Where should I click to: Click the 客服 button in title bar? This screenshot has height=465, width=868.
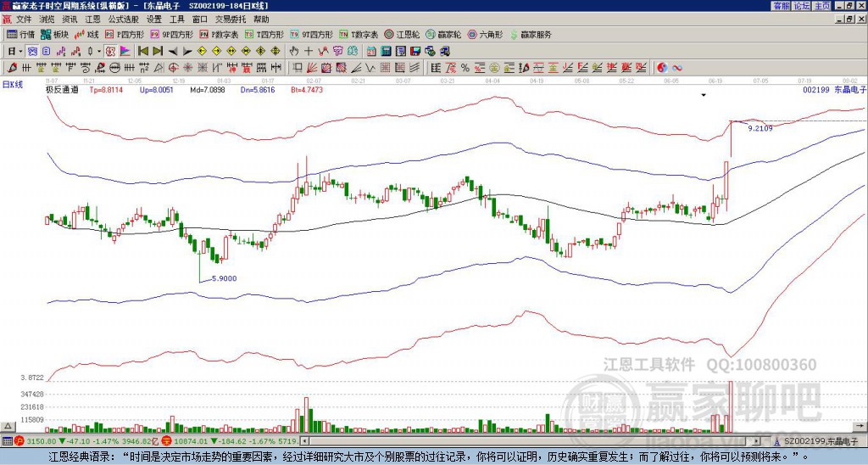tap(781, 6)
